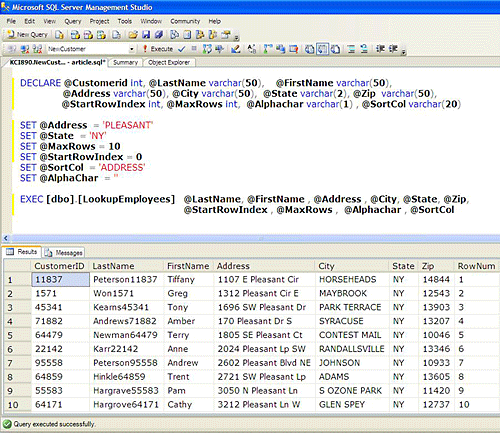Click the horizontal scrollbar below query editor
The width and height of the screenshot is (500, 433).
click(x=252, y=238)
